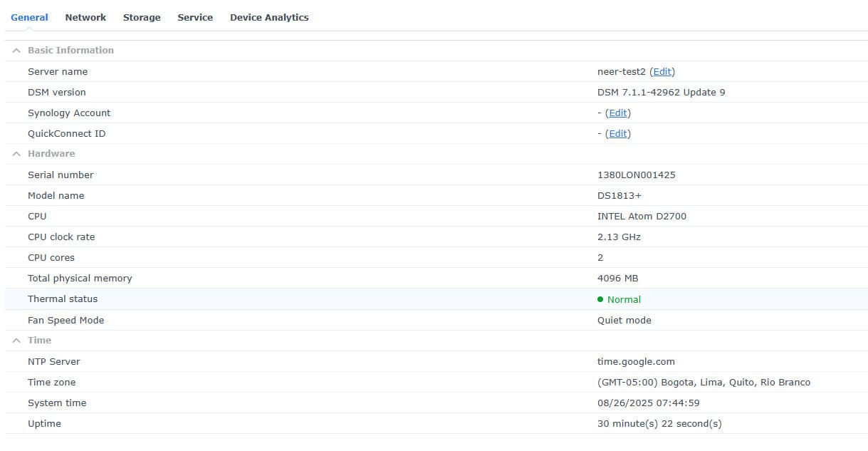Collapse the Hardware section chevron
Screen dimensions: 868x451
point(16,154)
